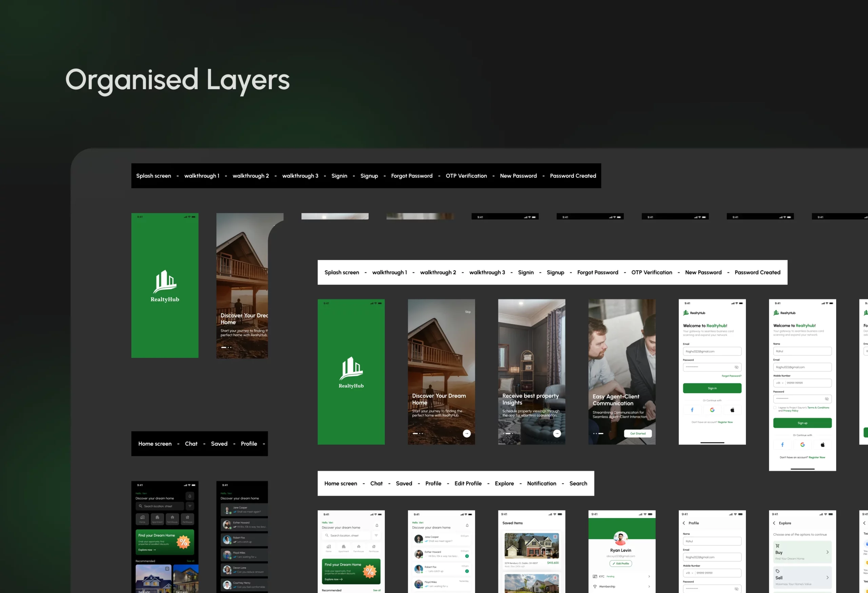Click filter icon beside light search field
The image size is (868, 593).
point(376,535)
